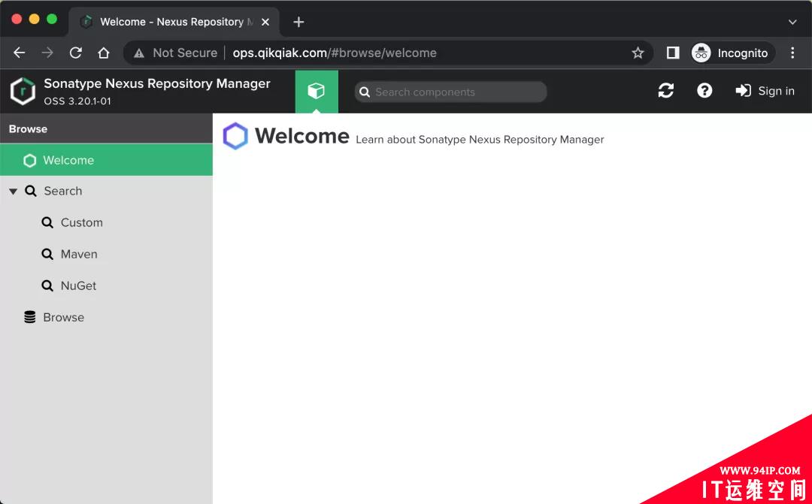Click the Browse cube icon in header
This screenshot has height=504, width=812.
coord(317,91)
